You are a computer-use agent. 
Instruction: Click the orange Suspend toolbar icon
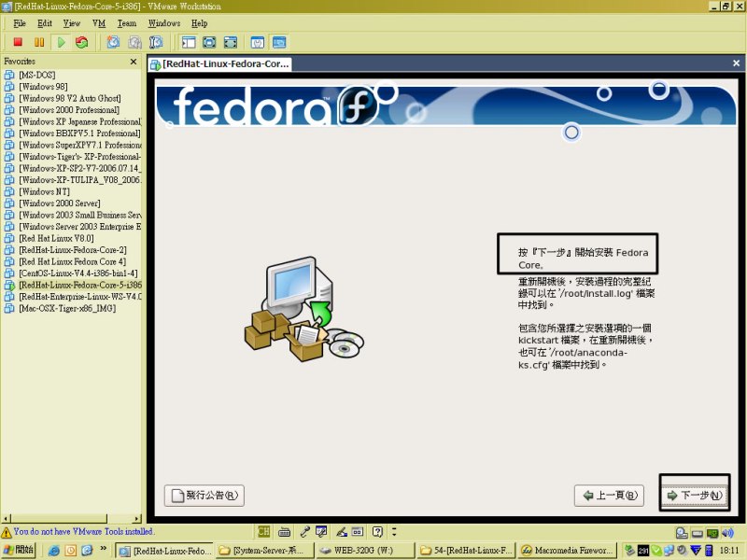(39, 42)
